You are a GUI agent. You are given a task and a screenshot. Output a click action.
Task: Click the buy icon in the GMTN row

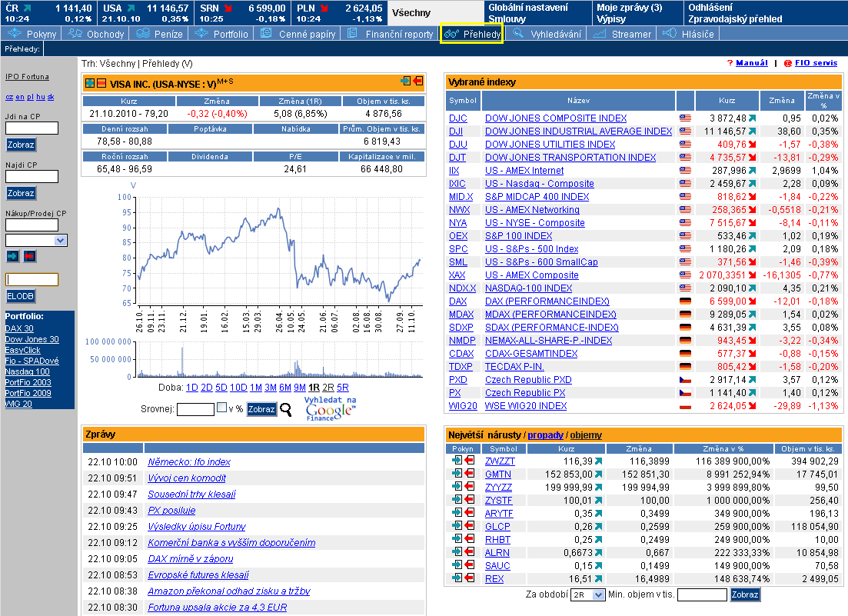457,473
